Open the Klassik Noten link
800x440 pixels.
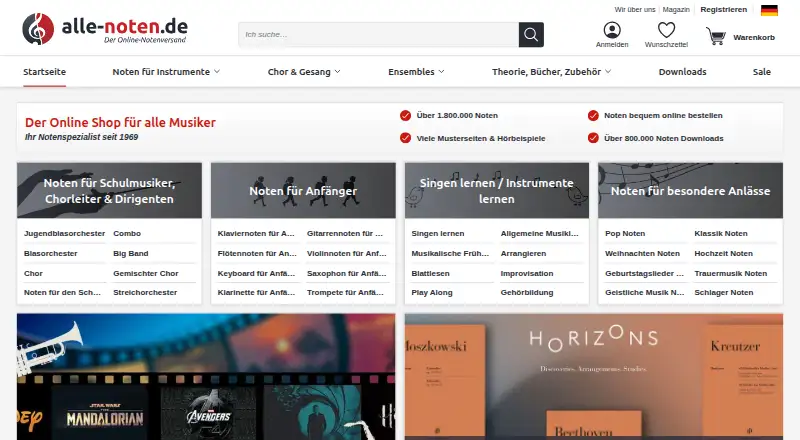click(x=721, y=233)
